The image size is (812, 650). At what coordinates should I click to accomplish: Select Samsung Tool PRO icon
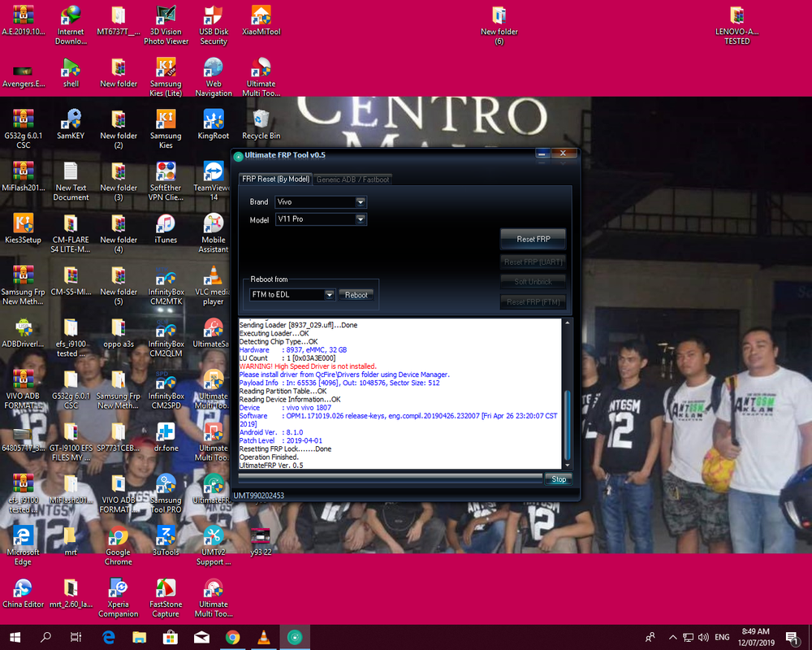[x=166, y=493]
